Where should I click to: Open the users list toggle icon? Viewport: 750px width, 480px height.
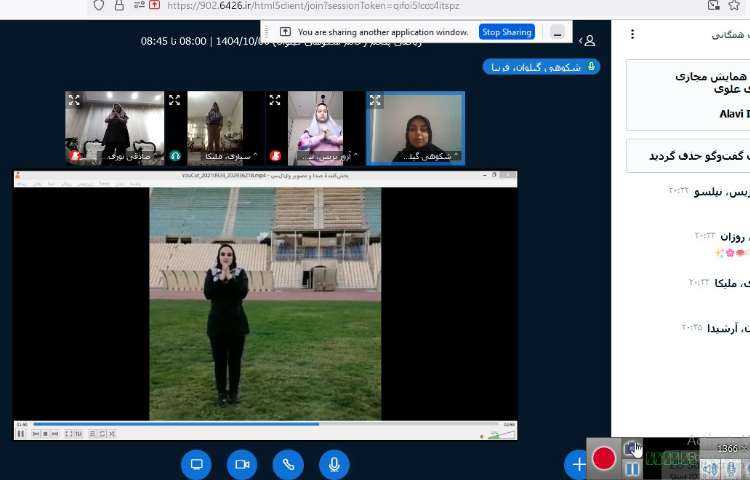click(x=588, y=40)
